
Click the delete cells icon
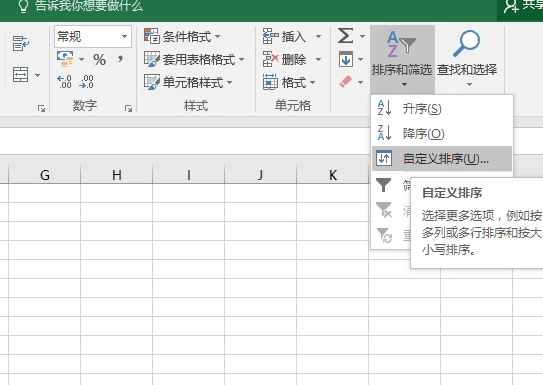coord(270,59)
